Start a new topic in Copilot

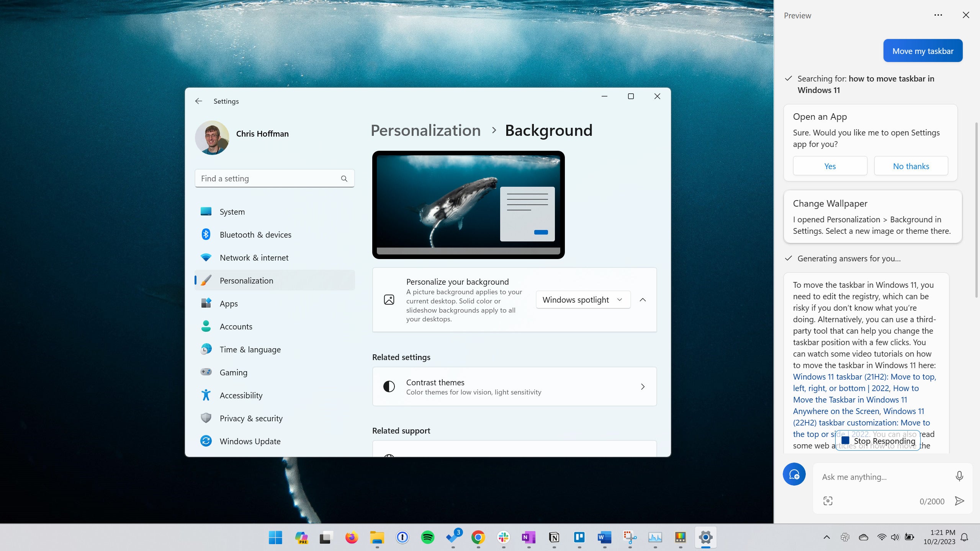(794, 474)
